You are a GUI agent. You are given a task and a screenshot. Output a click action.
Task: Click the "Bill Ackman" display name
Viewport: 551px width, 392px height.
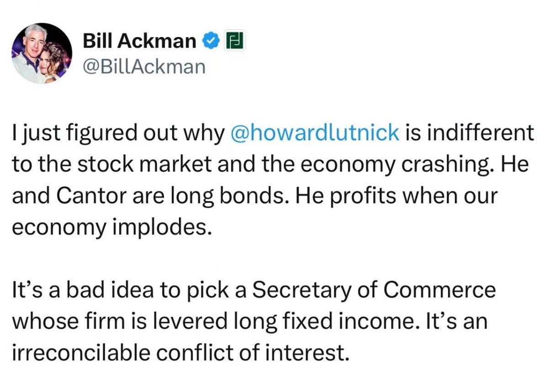click(x=139, y=42)
